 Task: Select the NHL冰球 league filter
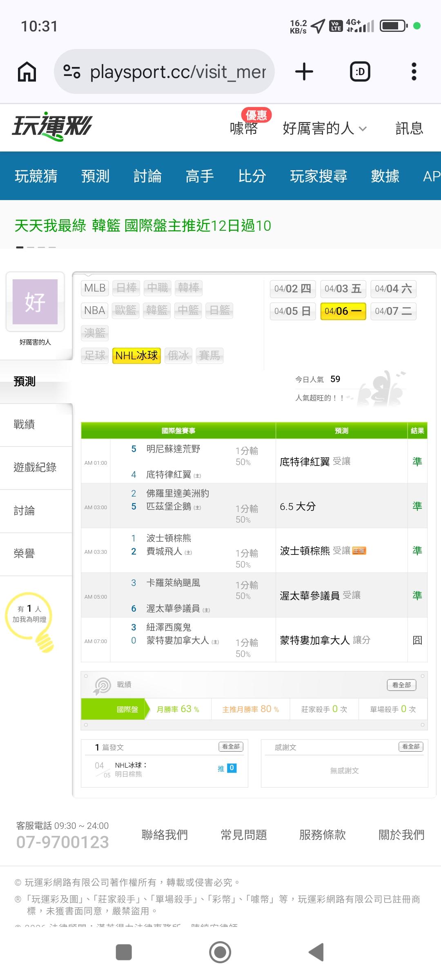(136, 355)
